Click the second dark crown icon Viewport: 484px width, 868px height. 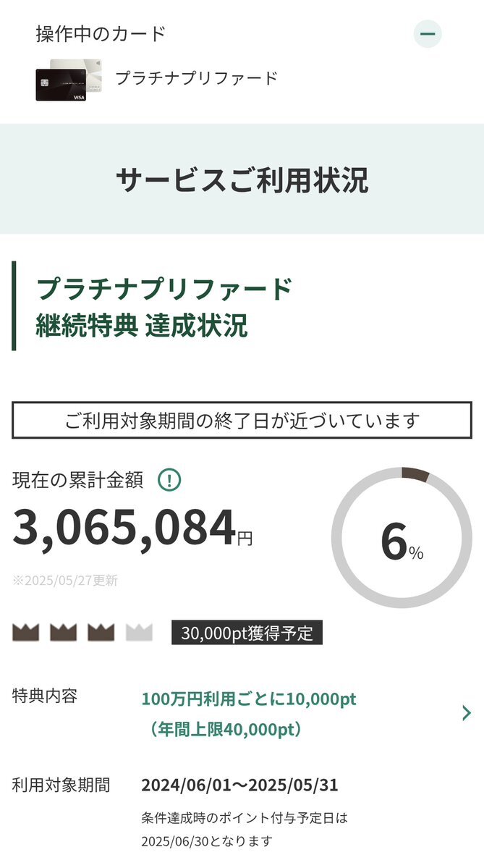[63, 632]
